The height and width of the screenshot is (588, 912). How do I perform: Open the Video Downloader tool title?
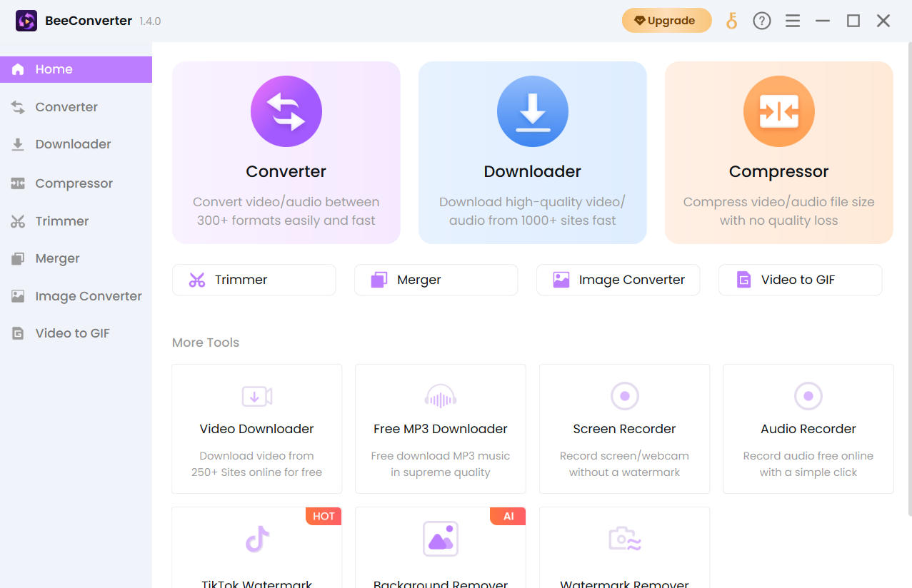pyautogui.click(x=257, y=429)
